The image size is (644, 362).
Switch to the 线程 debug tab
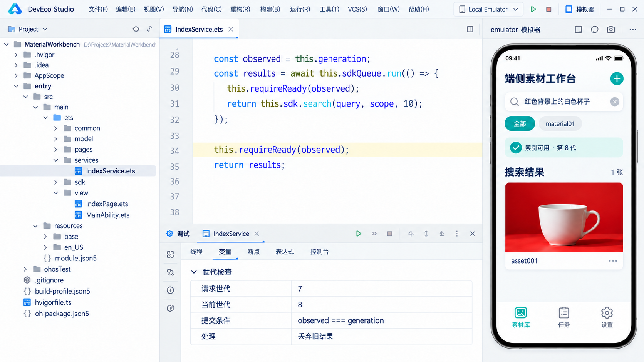196,252
